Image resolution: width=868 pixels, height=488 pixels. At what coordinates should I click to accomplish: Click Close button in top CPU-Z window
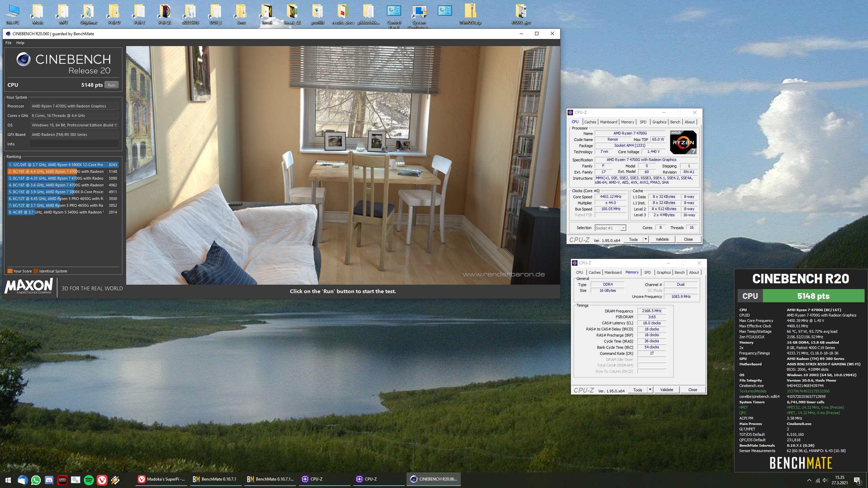pyautogui.click(x=688, y=239)
